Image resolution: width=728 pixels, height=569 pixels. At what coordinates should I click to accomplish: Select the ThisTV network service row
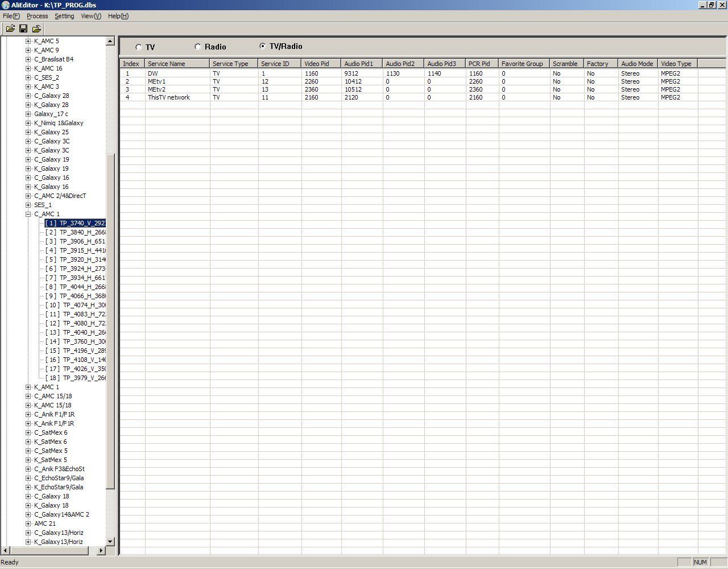point(169,97)
